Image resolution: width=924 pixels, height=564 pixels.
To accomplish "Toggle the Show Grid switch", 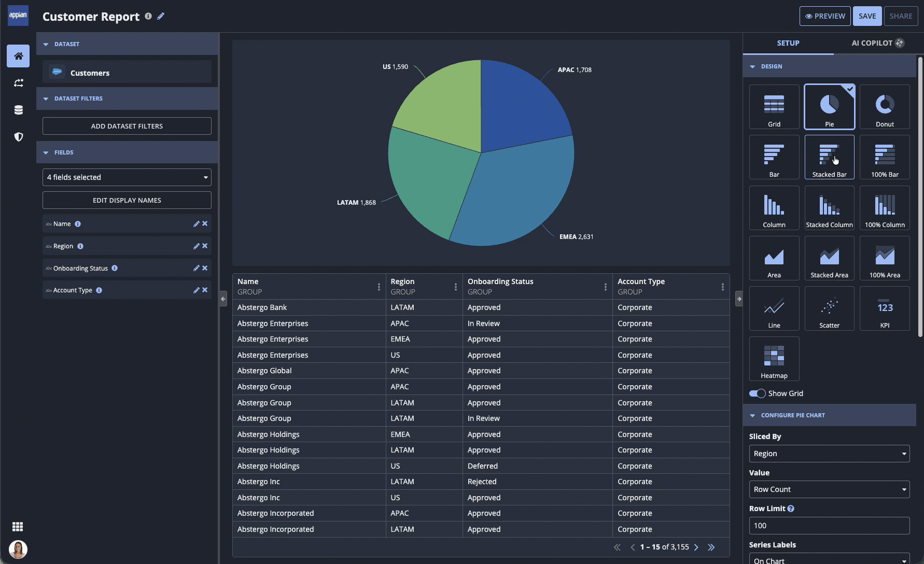I will click(757, 393).
